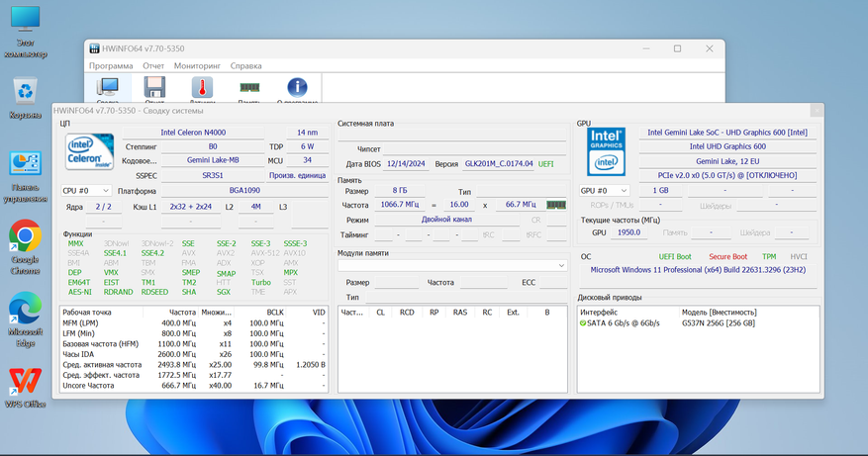The height and width of the screenshot is (456, 868).
Task: Click BIOS version GLK201M_C.0174.04
Action: tap(499, 164)
